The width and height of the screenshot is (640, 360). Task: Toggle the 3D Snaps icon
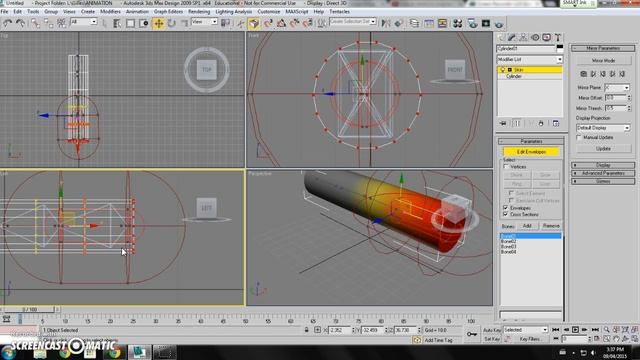[x=268, y=23]
